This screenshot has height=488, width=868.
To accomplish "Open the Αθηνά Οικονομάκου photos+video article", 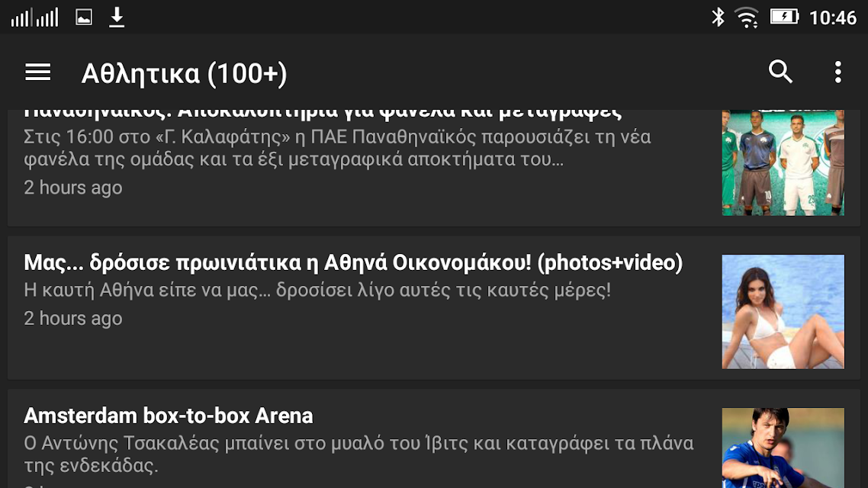I will (x=353, y=262).
